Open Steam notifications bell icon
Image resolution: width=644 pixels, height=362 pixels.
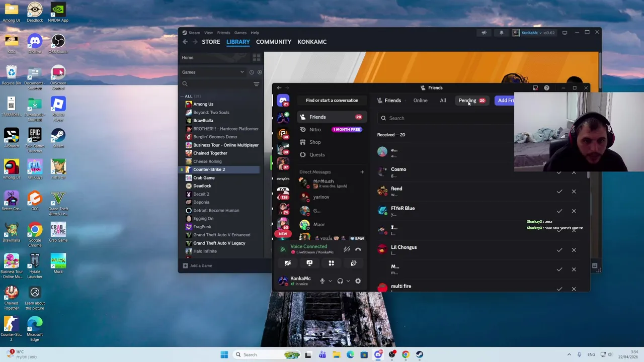[x=501, y=33]
